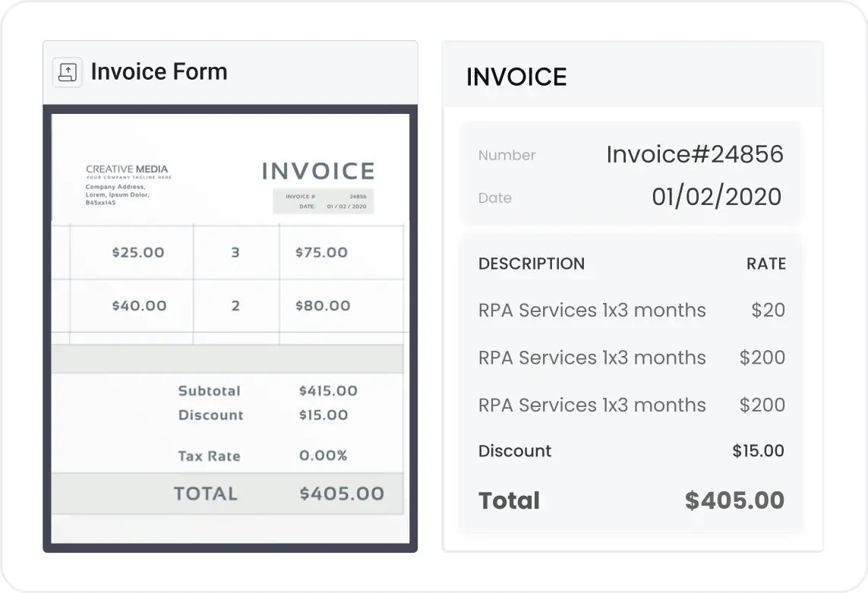
Task: Click the bold $405.00 total in the right panel
Action: [734, 500]
